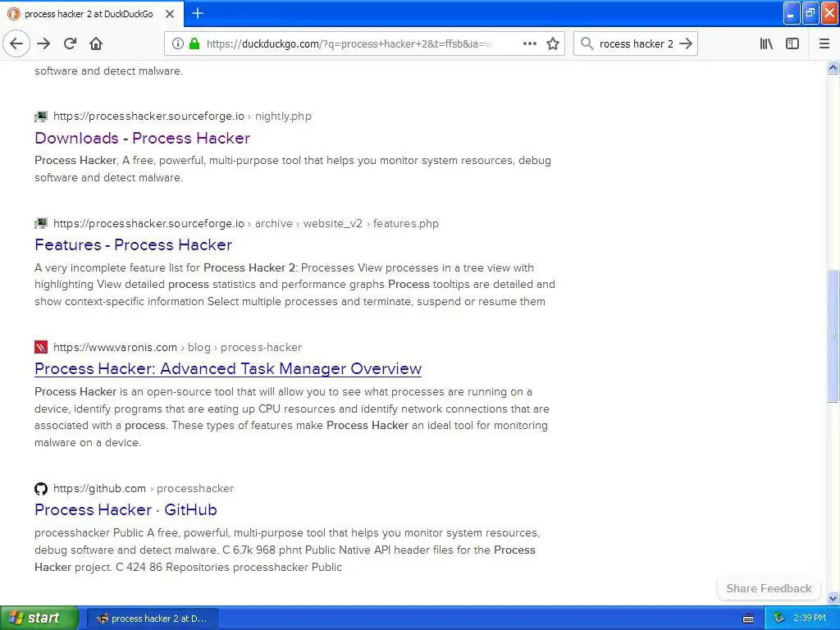
Task: Click scrollbar up arrow
Action: tap(833, 67)
